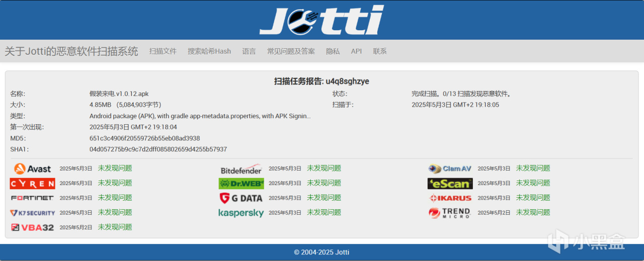The image size is (644, 261).
Task: Click Kaspersky date 2025年5月3日
Action: click(x=285, y=213)
